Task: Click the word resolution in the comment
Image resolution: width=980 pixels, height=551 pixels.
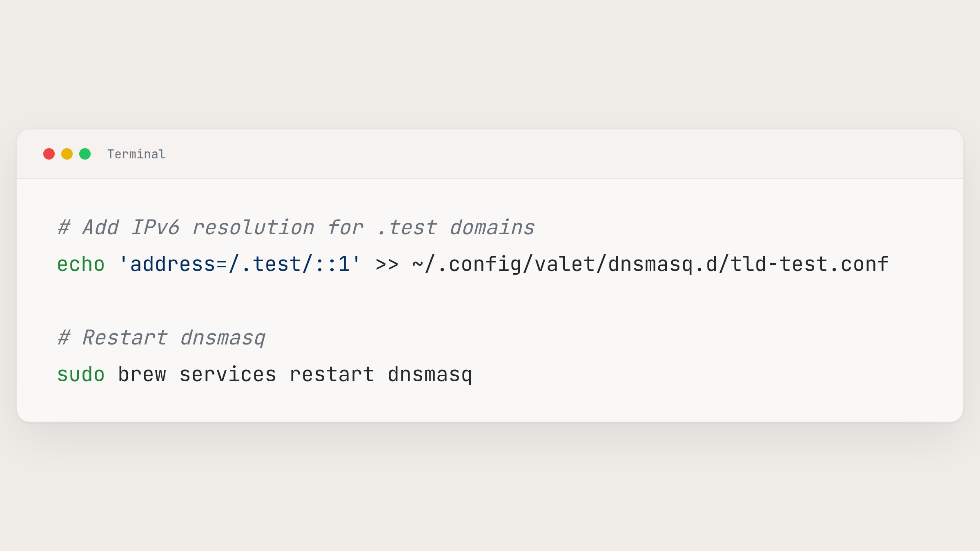Action: click(x=253, y=227)
